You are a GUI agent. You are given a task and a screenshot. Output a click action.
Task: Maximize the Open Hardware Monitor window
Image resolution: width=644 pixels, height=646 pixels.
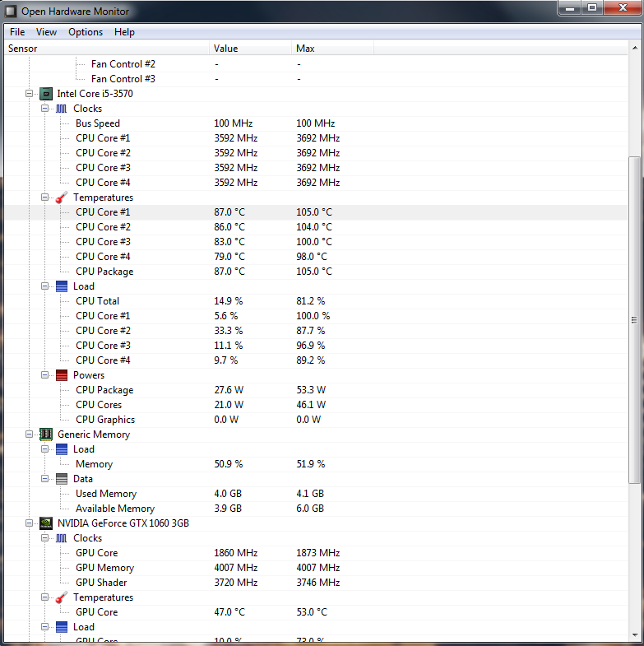592,8
